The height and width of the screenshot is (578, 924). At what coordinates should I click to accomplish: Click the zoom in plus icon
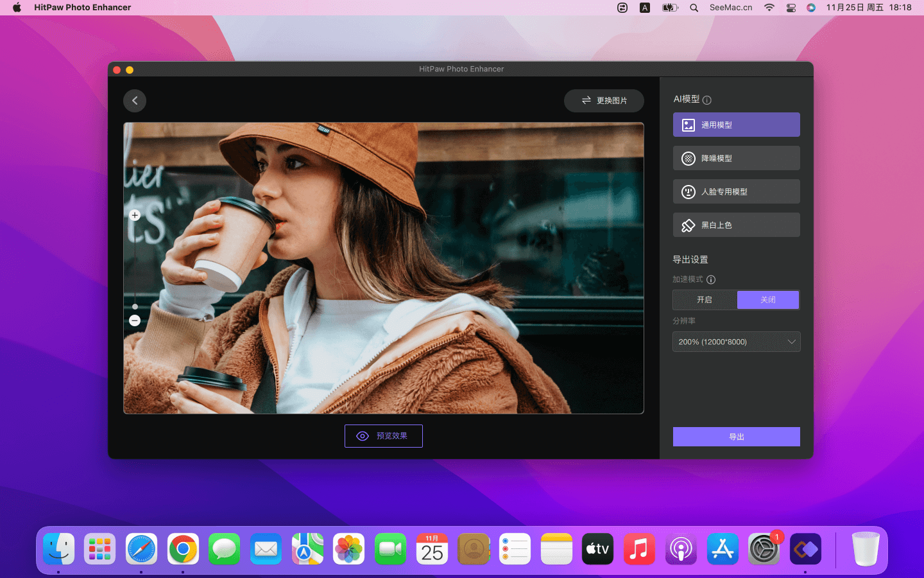pos(135,215)
